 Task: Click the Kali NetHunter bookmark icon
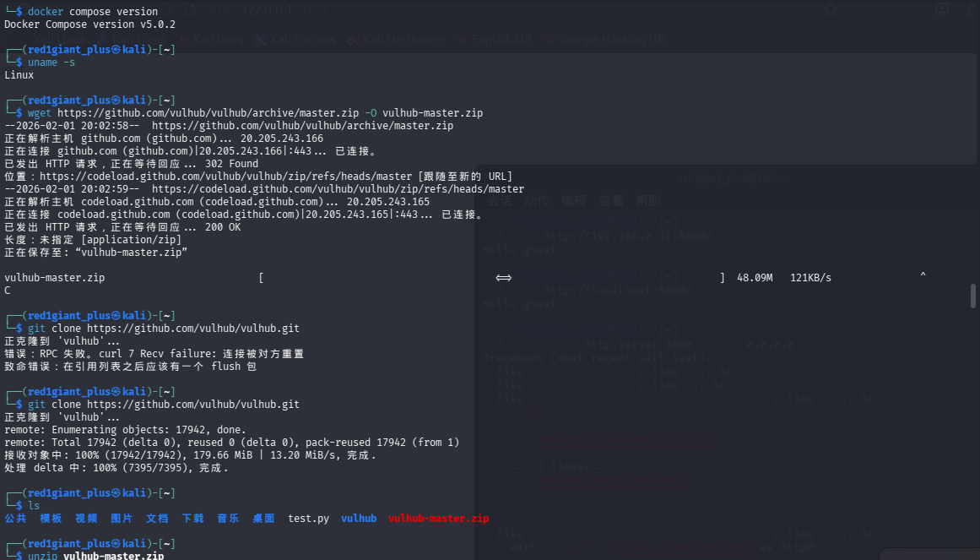coord(352,39)
